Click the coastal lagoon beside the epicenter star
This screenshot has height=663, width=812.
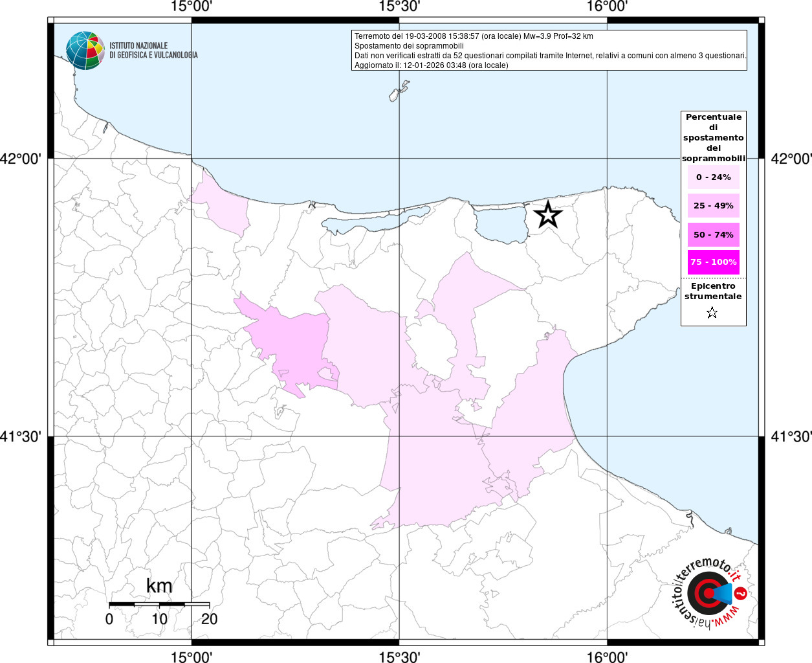coord(501,223)
